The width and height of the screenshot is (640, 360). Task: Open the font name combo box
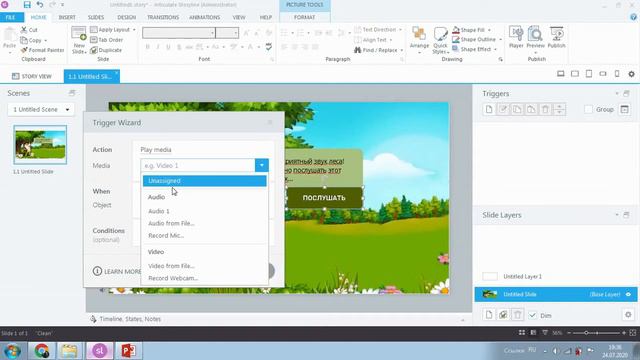[x=178, y=33]
